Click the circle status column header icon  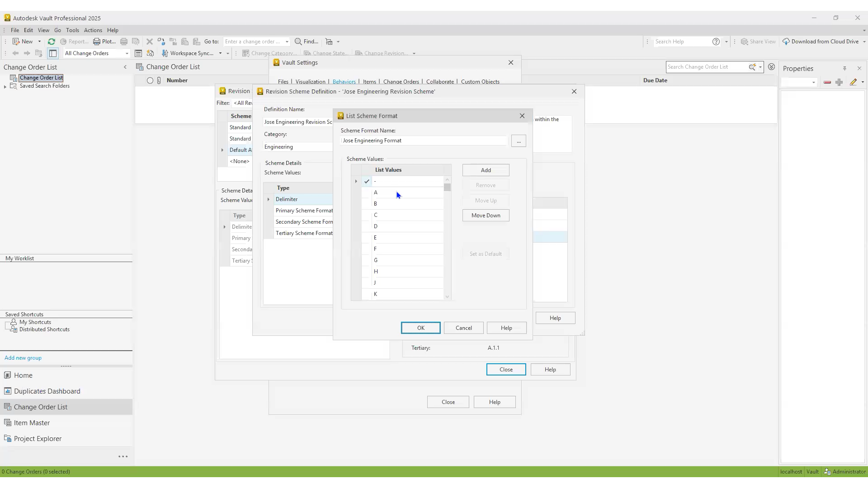click(x=150, y=80)
